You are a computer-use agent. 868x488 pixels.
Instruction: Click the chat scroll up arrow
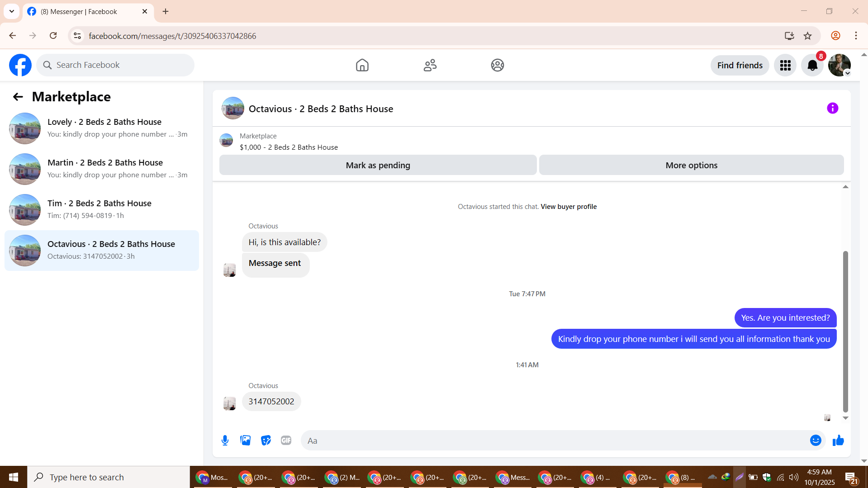845,187
